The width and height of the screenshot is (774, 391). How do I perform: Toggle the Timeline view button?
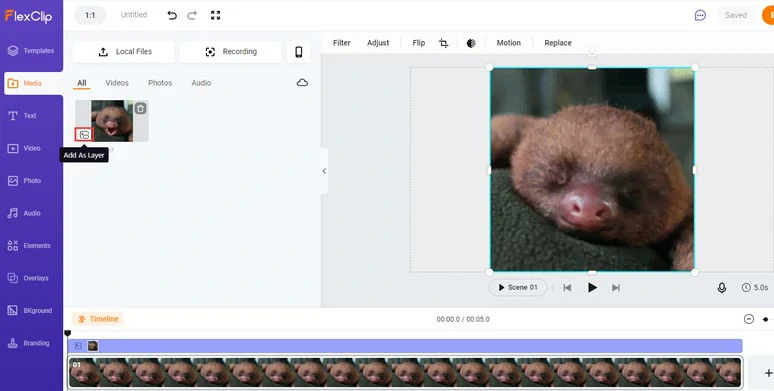(98, 319)
